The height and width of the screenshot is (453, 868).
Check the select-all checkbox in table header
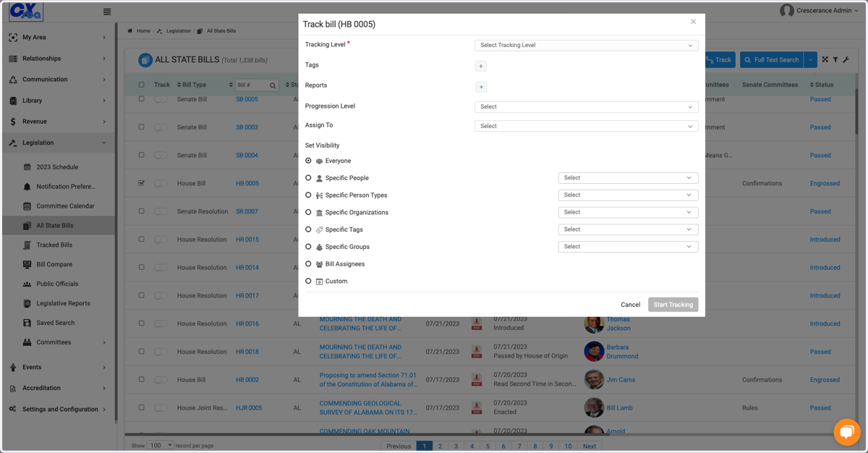pos(141,85)
